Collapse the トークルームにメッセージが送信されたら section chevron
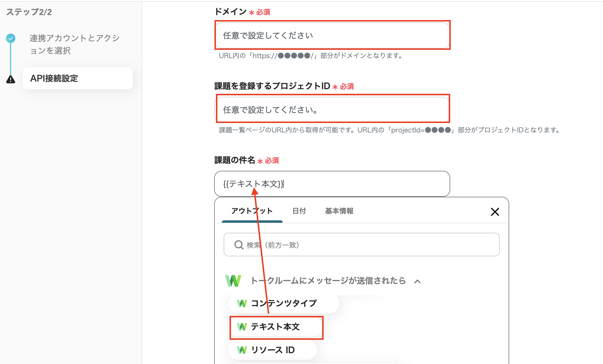The width and height of the screenshot is (603, 364). point(417,281)
